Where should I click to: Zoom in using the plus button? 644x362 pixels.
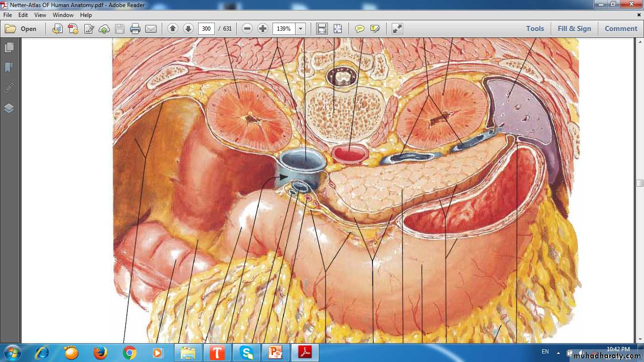pyautogui.click(x=263, y=29)
